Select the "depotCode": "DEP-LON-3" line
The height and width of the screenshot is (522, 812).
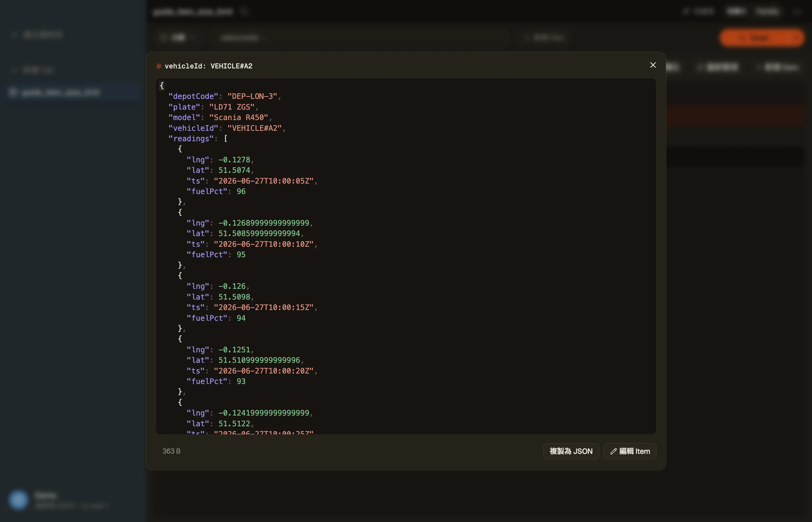tap(225, 96)
